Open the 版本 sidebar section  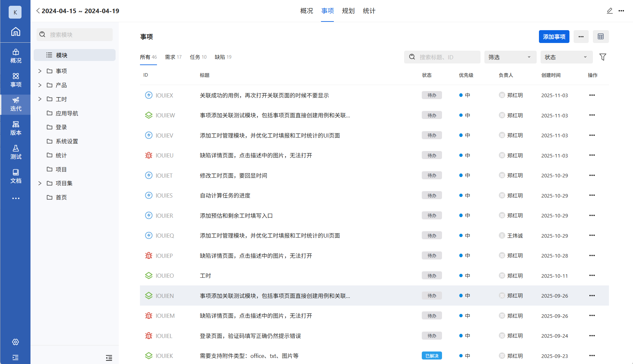(x=15, y=128)
